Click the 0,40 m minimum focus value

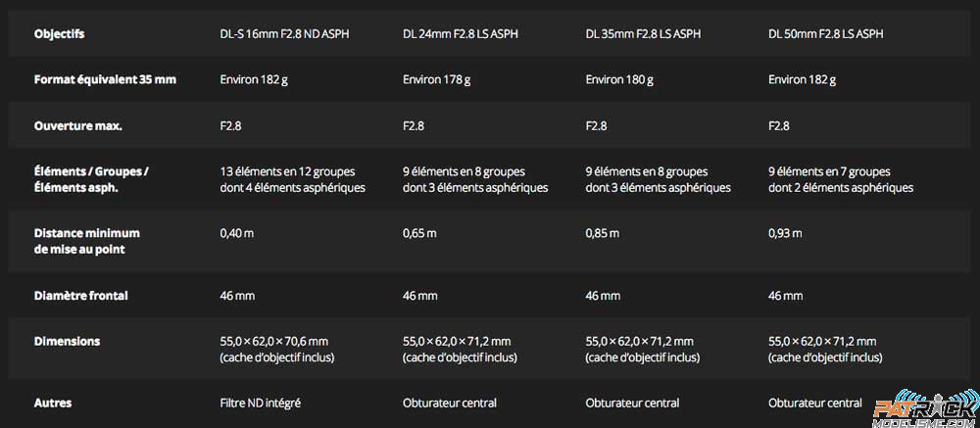click(x=237, y=233)
